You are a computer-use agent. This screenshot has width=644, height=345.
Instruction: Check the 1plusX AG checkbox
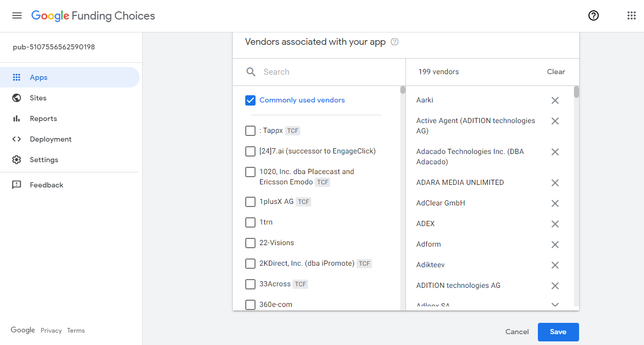pyautogui.click(x=250, y=202)
